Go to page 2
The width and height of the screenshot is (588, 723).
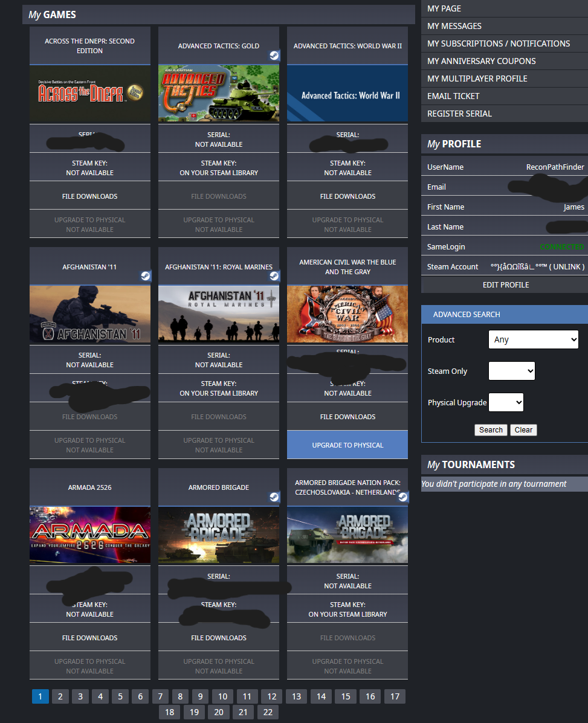tap(60, 696)
